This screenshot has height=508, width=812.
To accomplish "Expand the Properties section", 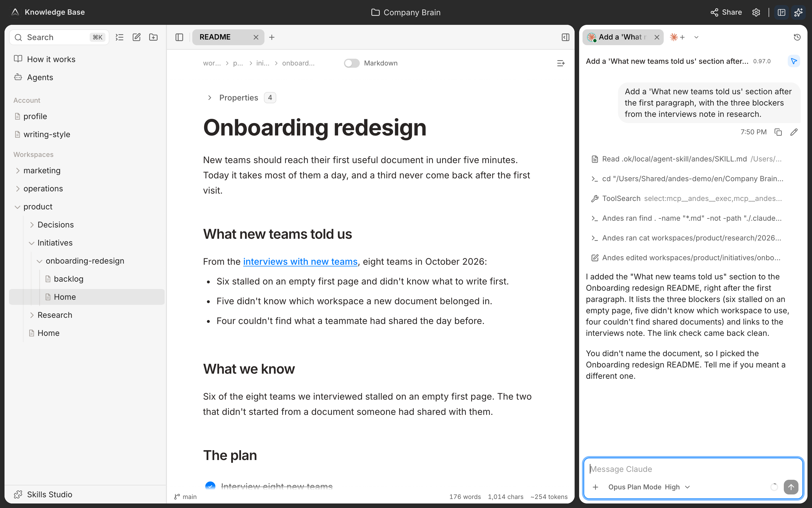I will 209,98.
